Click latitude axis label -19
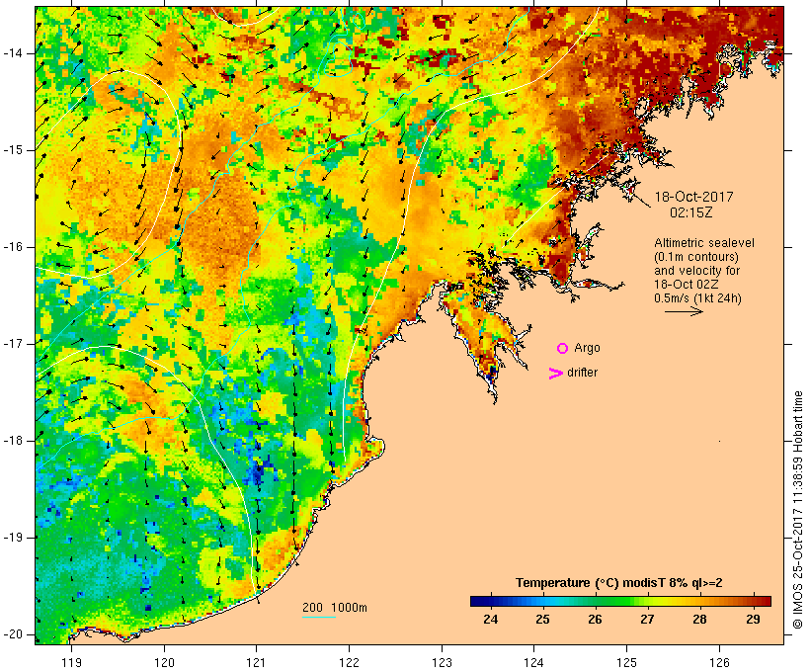Screen dimensions: 810x672 coord(13,538)
